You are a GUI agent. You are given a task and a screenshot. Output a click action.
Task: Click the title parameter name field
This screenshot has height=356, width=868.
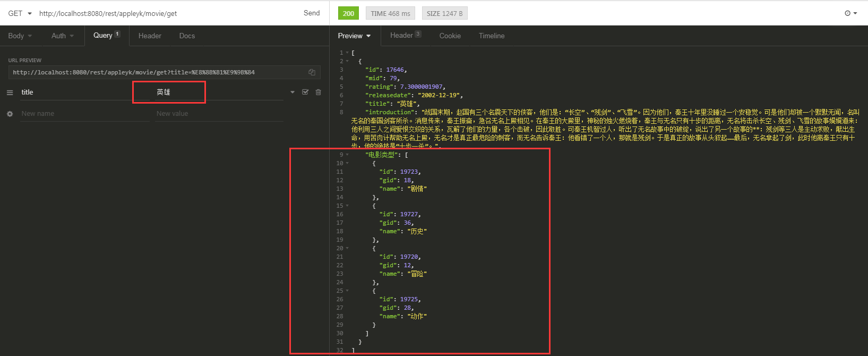(85, 92)
